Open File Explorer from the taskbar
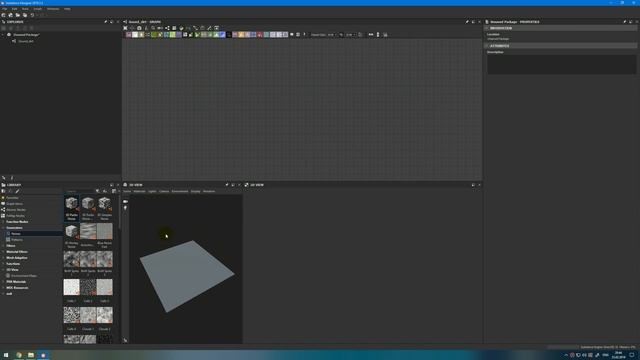Screen dimensions: 640x360 [31, 355]
